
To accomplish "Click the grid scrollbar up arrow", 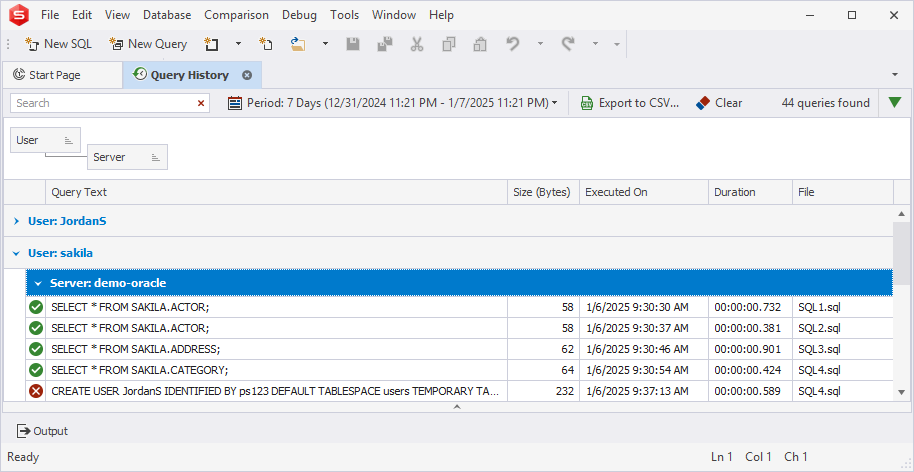I will [901, 213].
